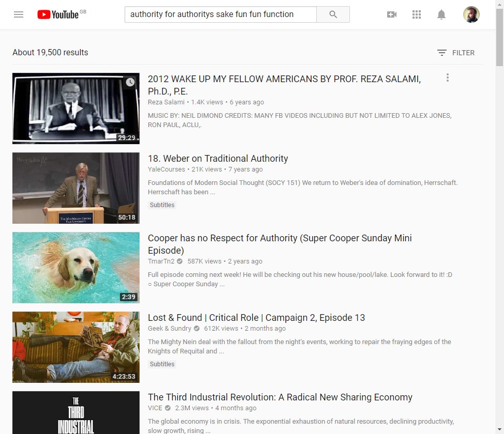The height and width of the screenshot is (434, 504).
Task: Click verified badge next to VICE
Action: pyautogui.click(x=167, y=408)
